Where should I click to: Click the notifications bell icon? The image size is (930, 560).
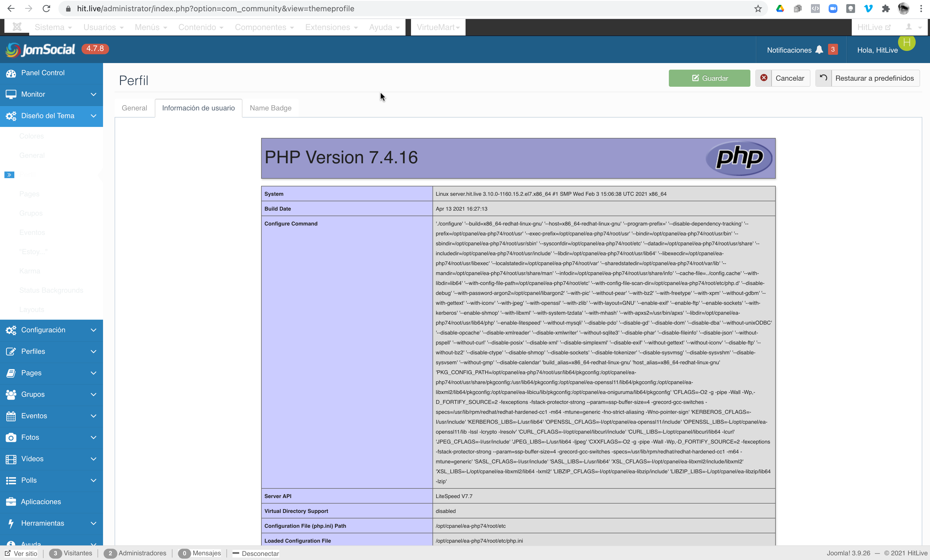click(x=819, y=50)
